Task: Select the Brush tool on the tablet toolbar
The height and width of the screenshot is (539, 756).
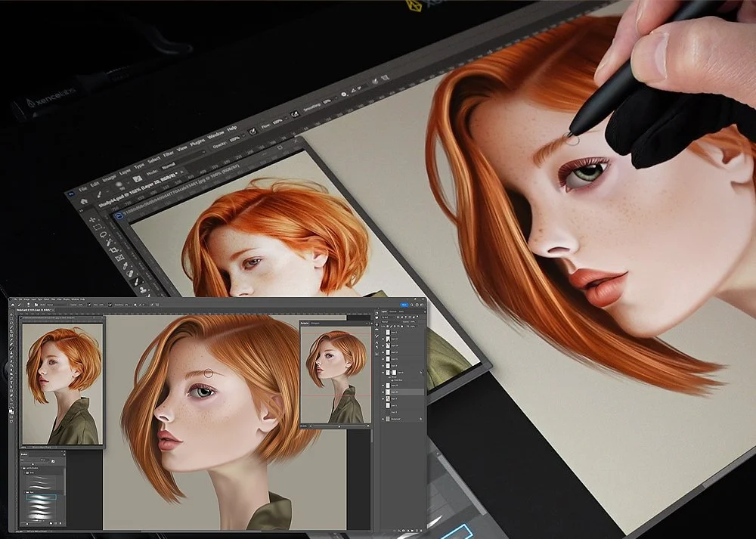Action: pyautogui.click(x=136, y=281)
